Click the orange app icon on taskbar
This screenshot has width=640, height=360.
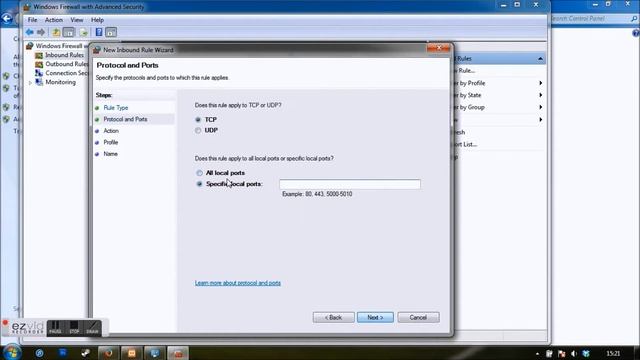point(131,353)
